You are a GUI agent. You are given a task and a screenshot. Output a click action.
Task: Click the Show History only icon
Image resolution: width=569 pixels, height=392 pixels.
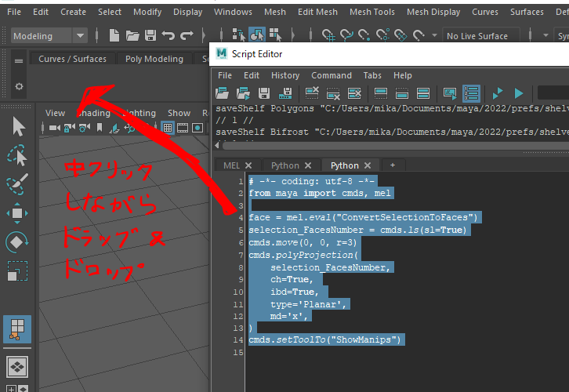pos(380,93)
